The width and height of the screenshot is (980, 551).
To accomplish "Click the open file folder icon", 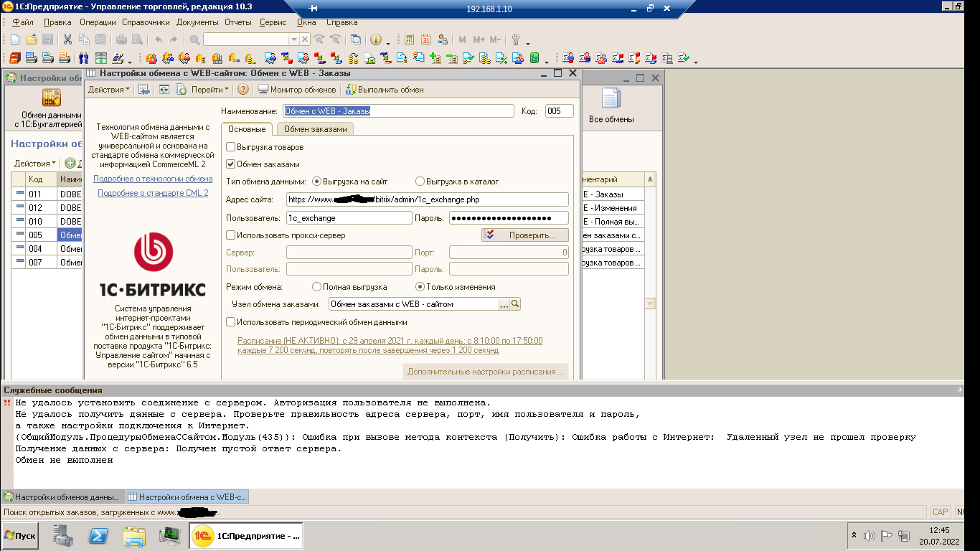I will (x=32, y=39).
